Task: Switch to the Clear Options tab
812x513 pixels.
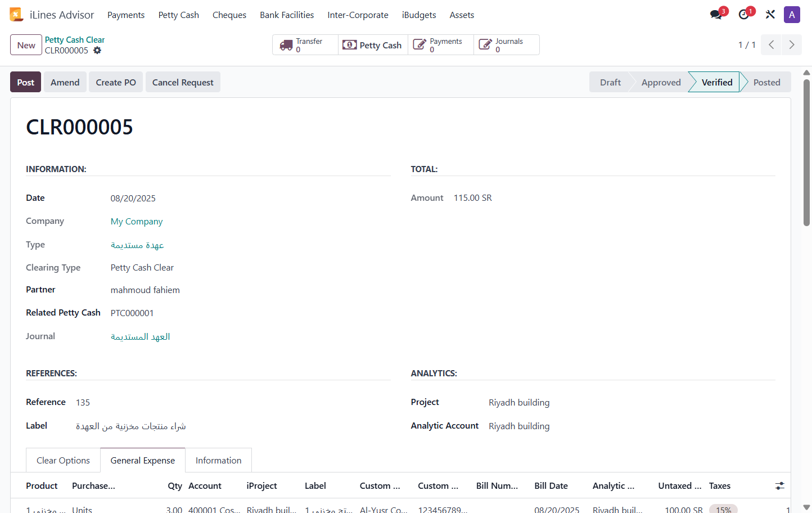Action: [x=63, y=460]
